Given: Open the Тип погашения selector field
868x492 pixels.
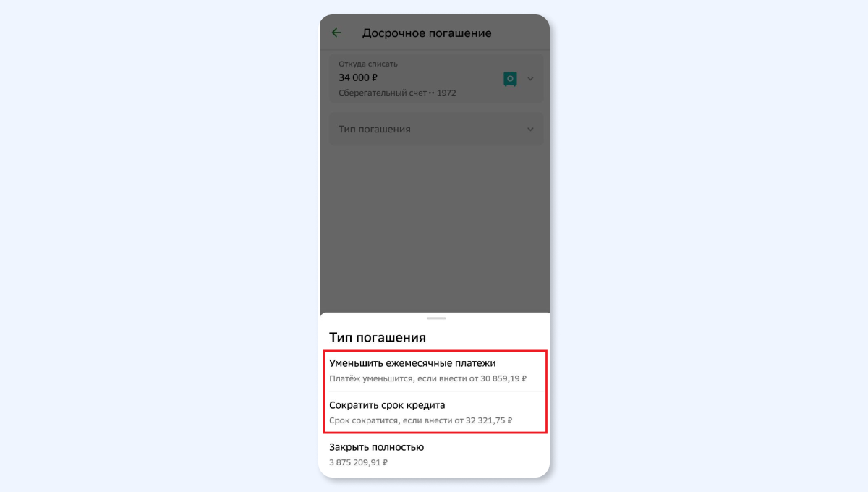Looking at the screenshot, I should click(x=435, y=130).
